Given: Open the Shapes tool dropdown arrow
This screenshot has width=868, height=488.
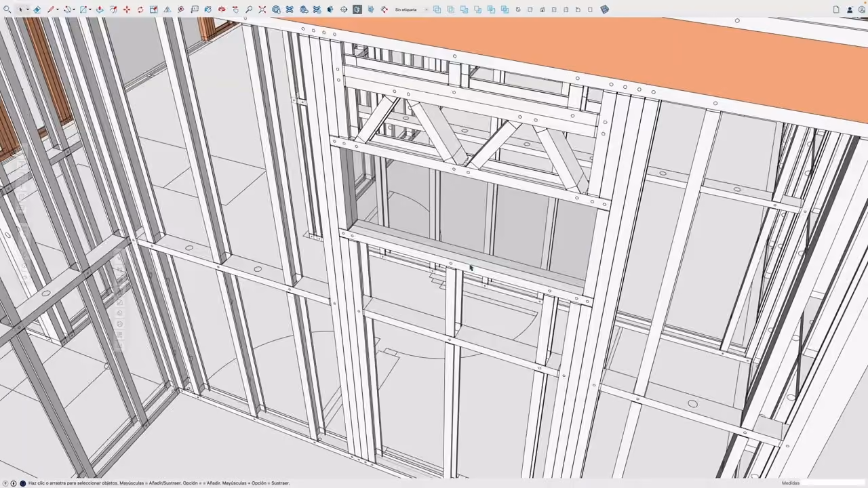Looking at the screenshot, I should (x=90, y=9).
